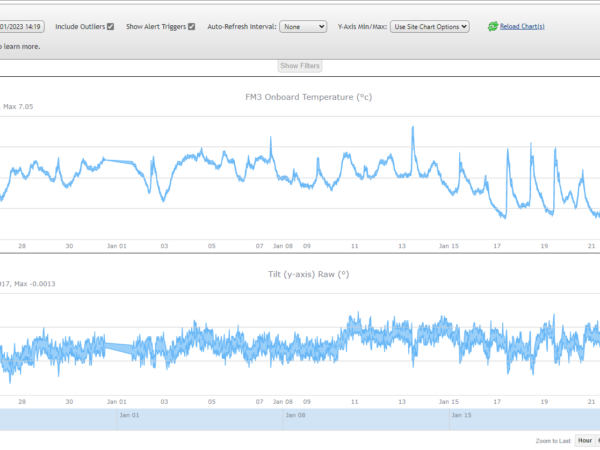Screen dimensions: 600x450
Task: Click the end date input field
Action: click(22, 27)
